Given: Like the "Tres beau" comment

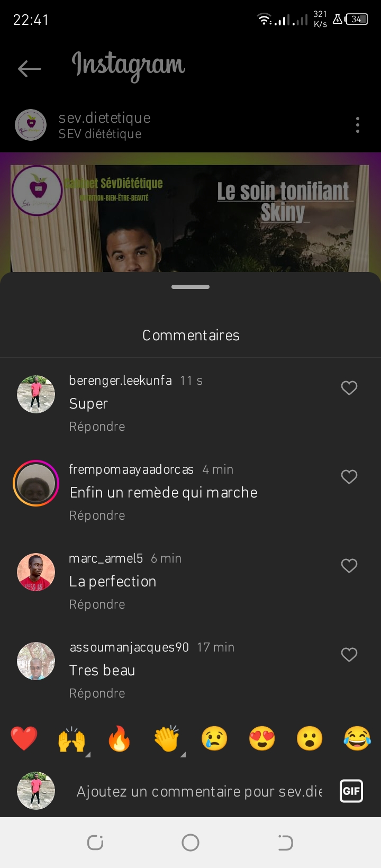Looking at the screenshot, I should (349, 655).
